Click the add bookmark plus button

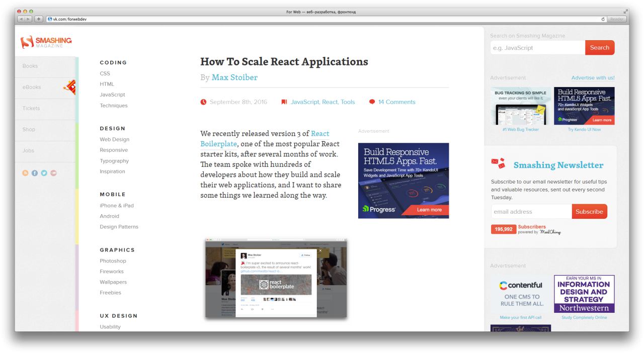pyautogui.click(x=39, y=19)
